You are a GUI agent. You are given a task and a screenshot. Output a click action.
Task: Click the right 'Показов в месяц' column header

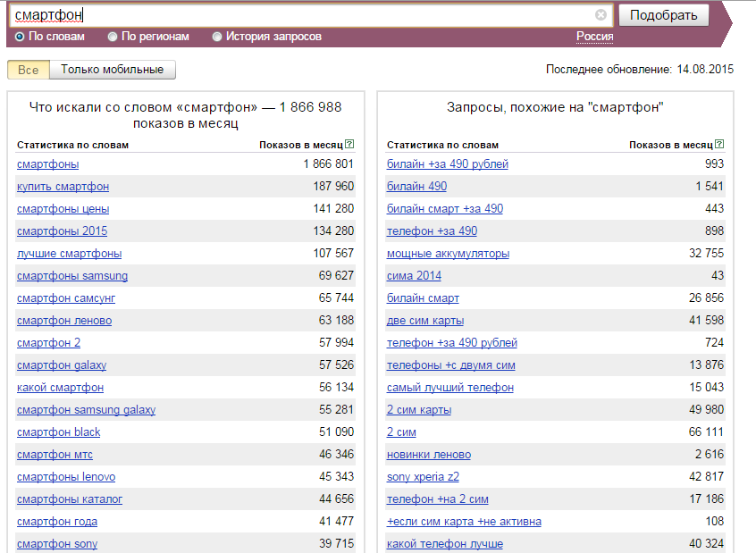click(671, 145)
